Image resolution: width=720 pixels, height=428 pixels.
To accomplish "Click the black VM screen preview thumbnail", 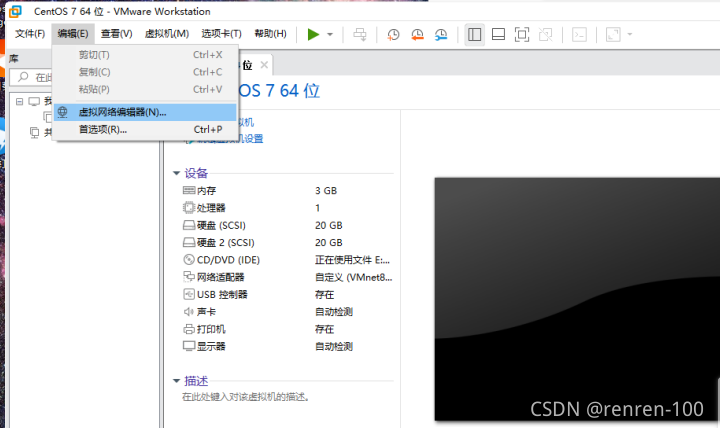I will [577, 298].
